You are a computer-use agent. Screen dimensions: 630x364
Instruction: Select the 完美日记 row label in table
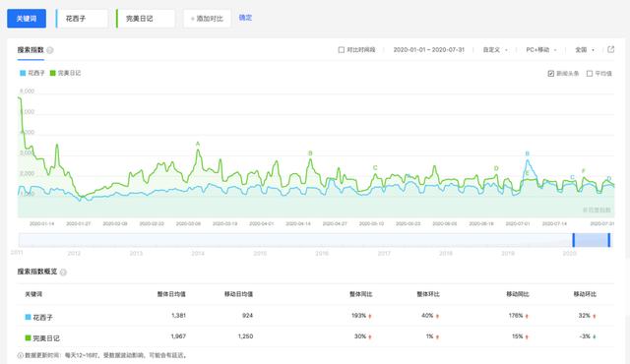(46, 338)
